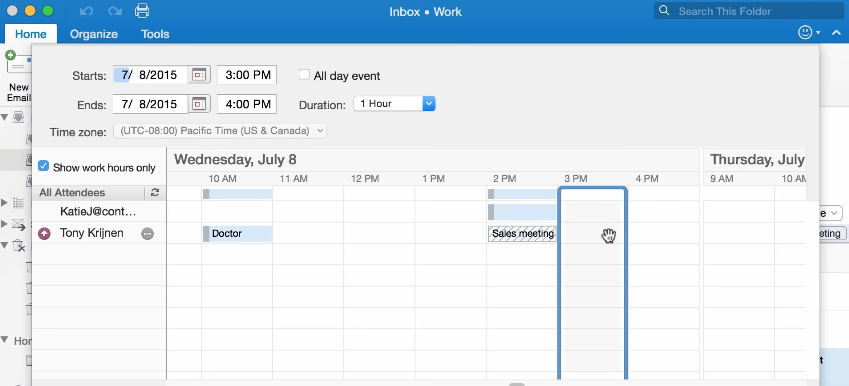Click the Starts date field 7/8/2015
The height and width of the screenshot is (386, 849).
point(151,75)
